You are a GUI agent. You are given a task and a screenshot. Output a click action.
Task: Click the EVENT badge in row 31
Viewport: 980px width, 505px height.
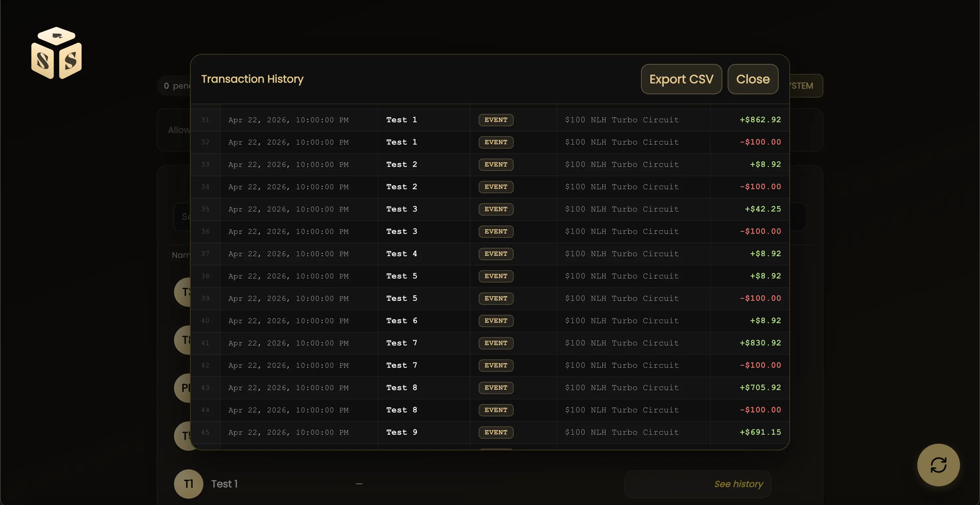[496, 120]
